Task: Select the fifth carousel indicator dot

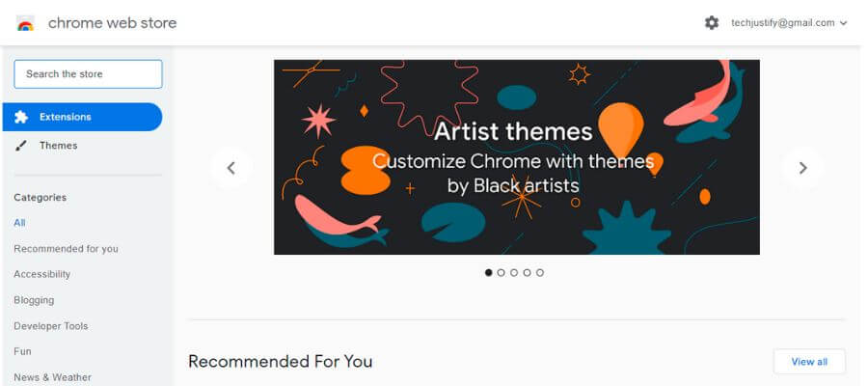Action: [x=540, y=273]
